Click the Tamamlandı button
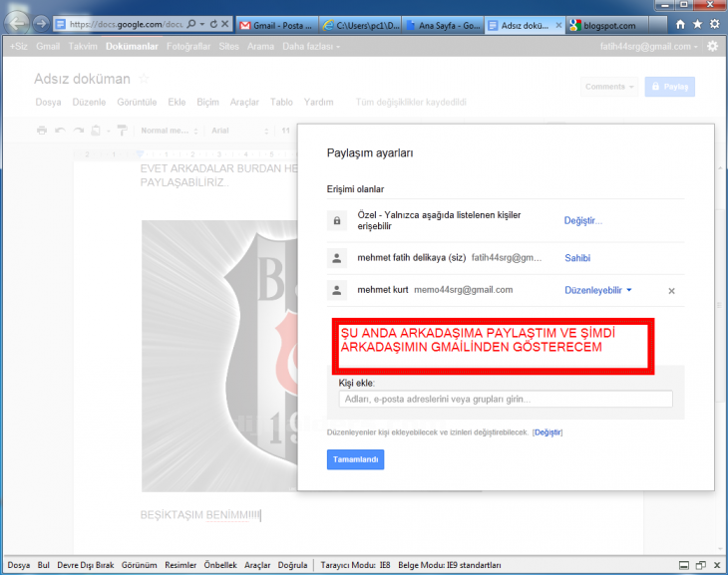728x575 pixels. point(356,459)
